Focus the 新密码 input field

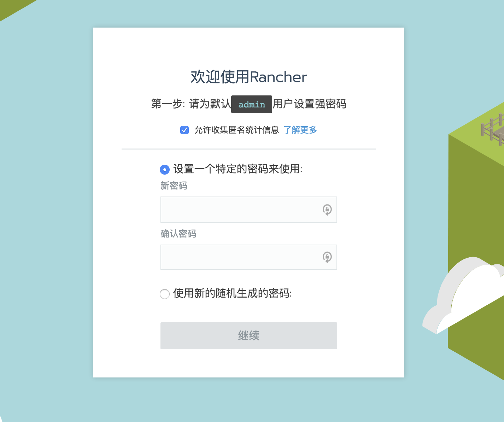tap(249, 210)
